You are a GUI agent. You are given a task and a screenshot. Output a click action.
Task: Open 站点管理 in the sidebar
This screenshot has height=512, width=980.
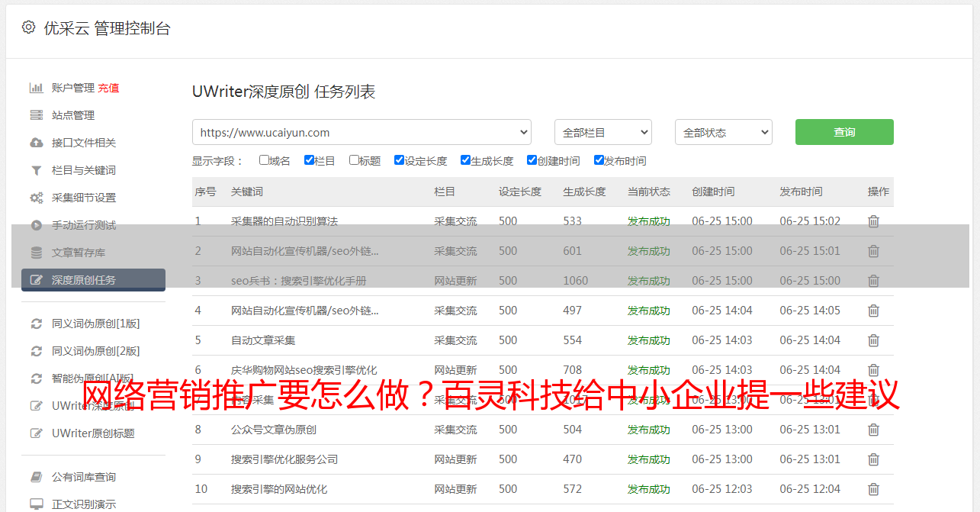tap(73, 115)
